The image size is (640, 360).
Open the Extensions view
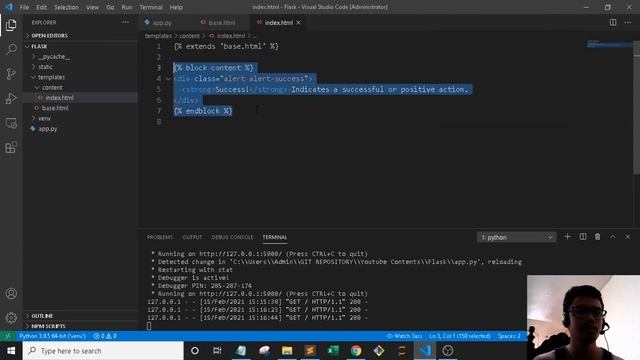11,147
